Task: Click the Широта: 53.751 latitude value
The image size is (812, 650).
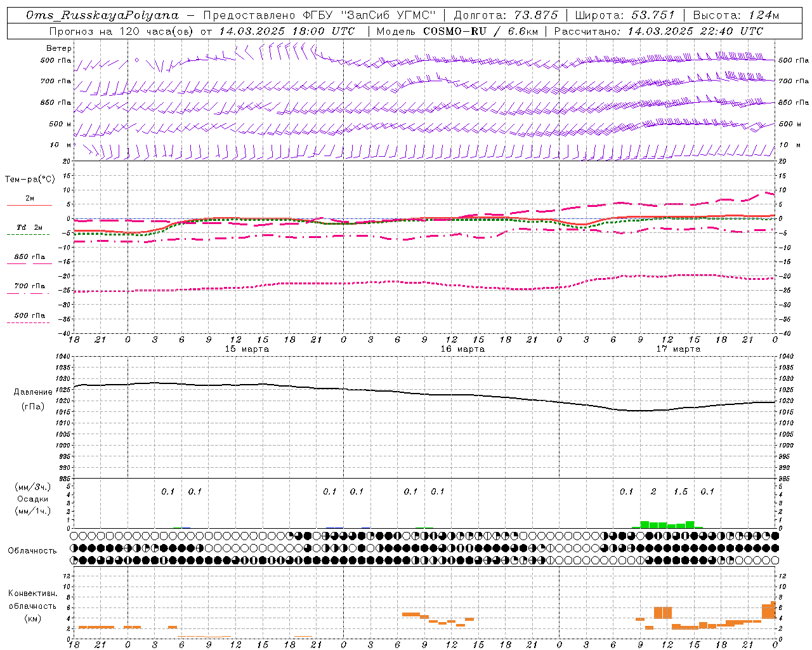Action: tap(625, 15)
